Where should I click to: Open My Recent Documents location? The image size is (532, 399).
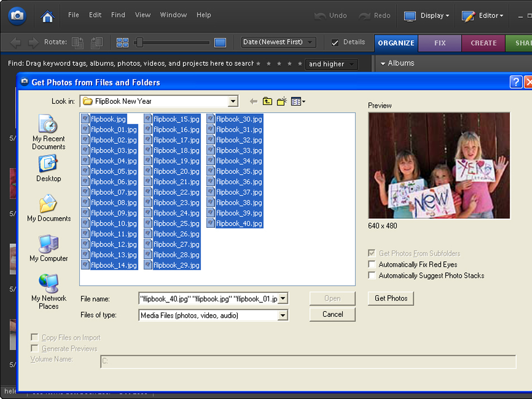point(49,132)
